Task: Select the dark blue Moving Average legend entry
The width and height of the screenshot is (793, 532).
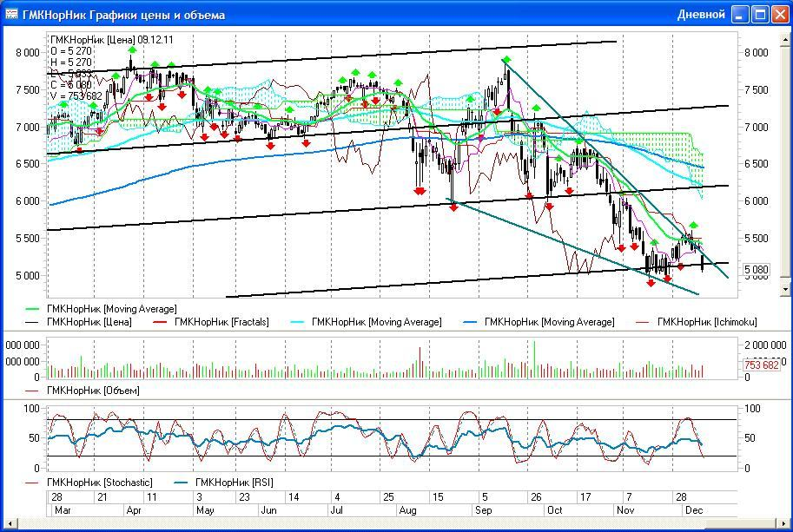Action: pos(539,322)
